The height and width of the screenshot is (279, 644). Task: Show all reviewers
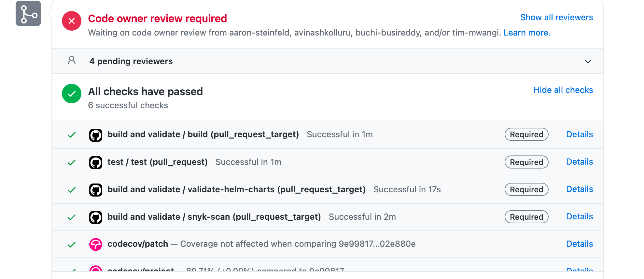coord(556,17)
